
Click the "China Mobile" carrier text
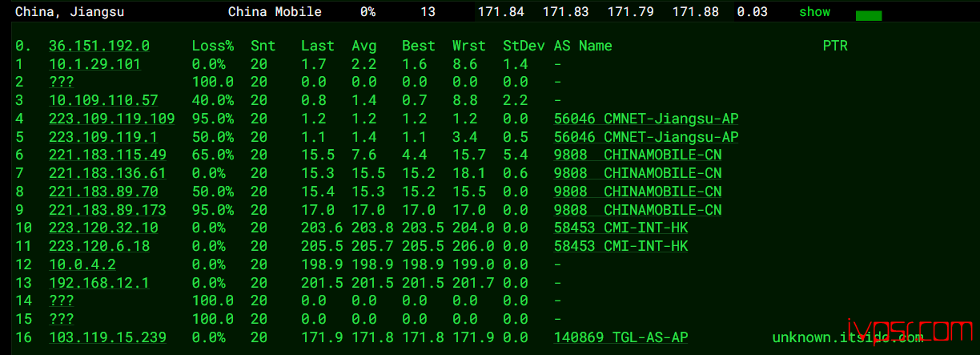pos(275,12)
